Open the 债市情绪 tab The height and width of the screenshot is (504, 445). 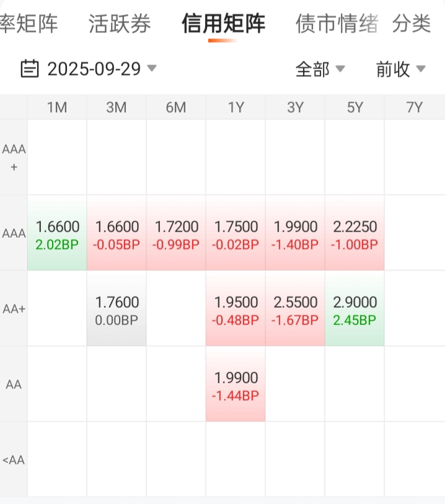pos(337,24)
